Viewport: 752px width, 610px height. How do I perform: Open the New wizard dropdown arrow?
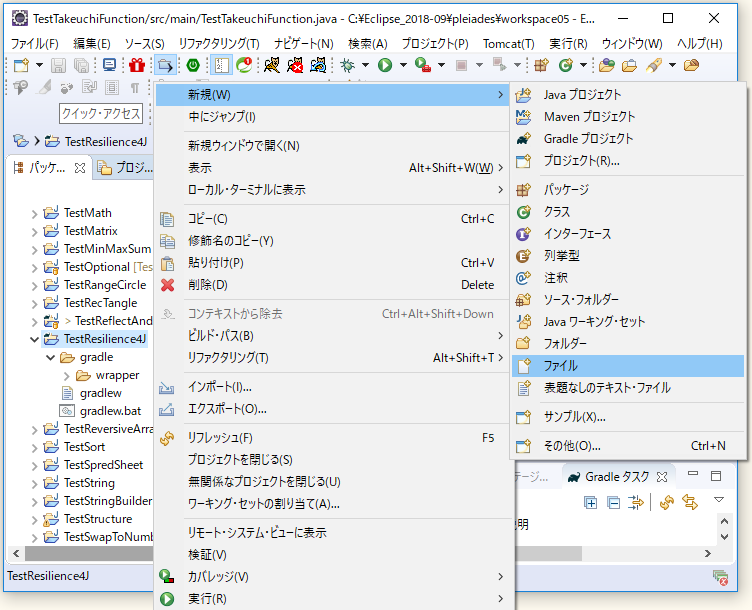coord(39,65)
